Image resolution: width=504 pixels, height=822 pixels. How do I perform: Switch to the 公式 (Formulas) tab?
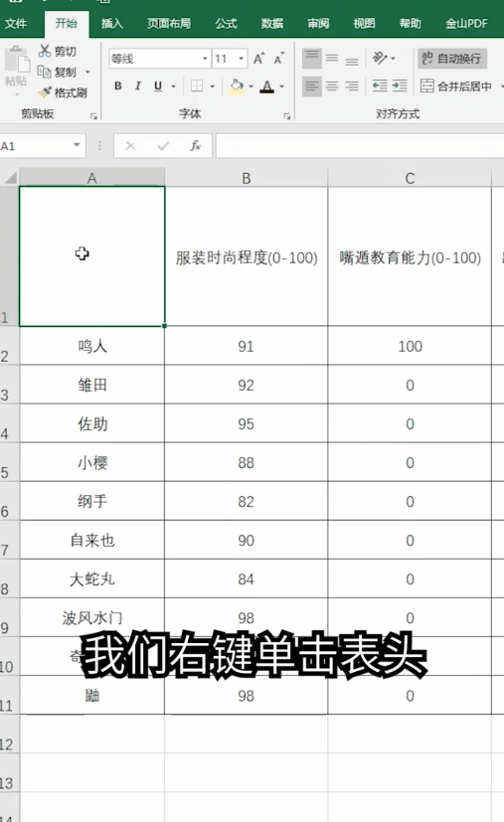tap(226, 24)
